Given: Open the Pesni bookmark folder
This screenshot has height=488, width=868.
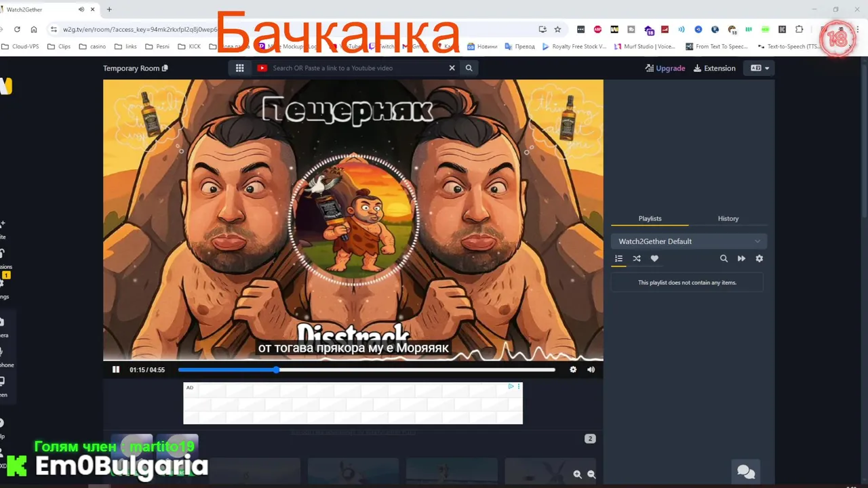Looking at the screenshot, I should tap(157, 47).
